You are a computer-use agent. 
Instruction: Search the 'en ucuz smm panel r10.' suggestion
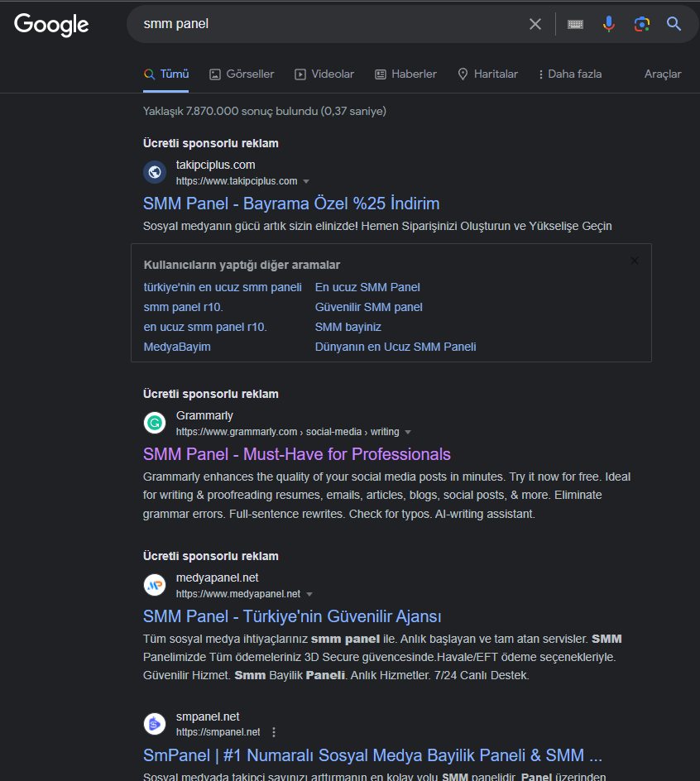coord(205,328)
